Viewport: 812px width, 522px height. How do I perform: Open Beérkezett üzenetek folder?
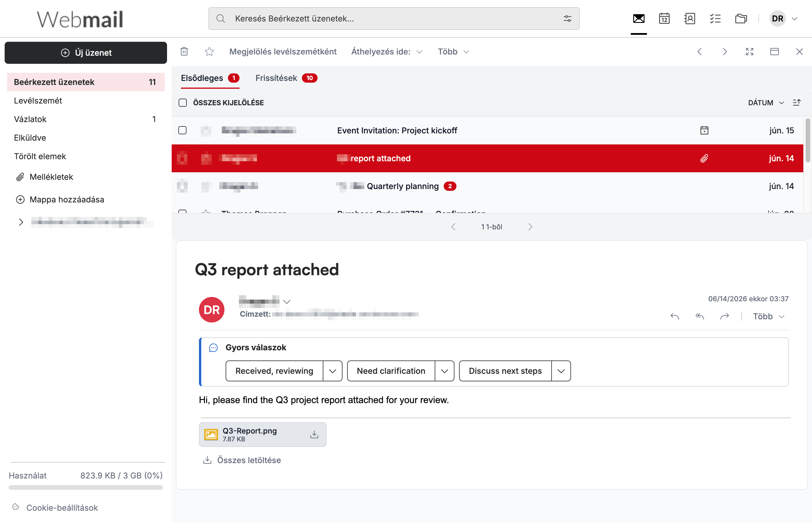(x=86, y=82)
